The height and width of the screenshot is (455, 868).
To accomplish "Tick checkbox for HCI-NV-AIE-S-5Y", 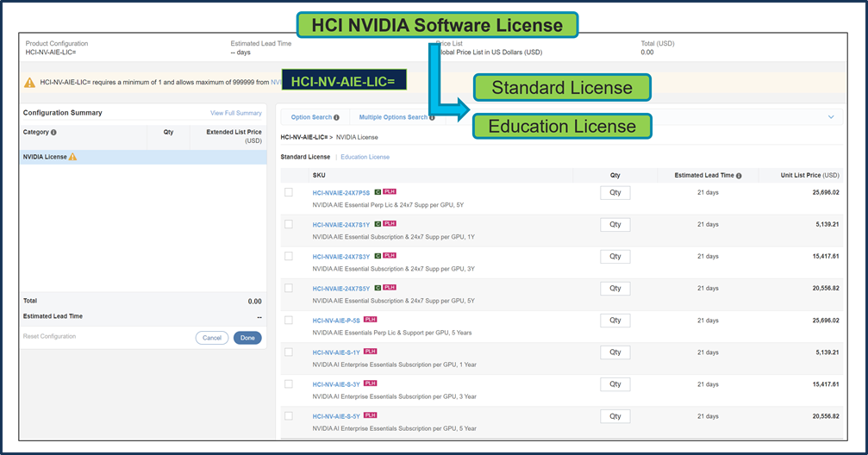I will 289,415.
